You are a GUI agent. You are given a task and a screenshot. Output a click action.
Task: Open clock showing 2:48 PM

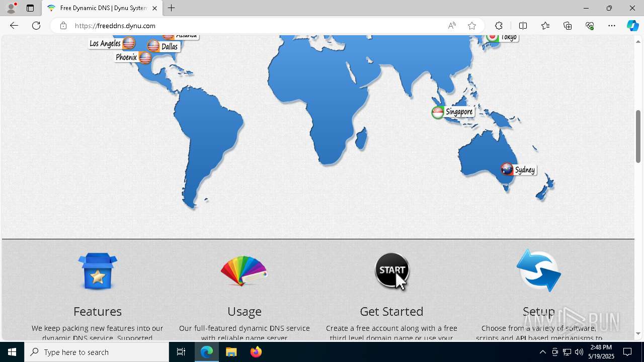601,352
